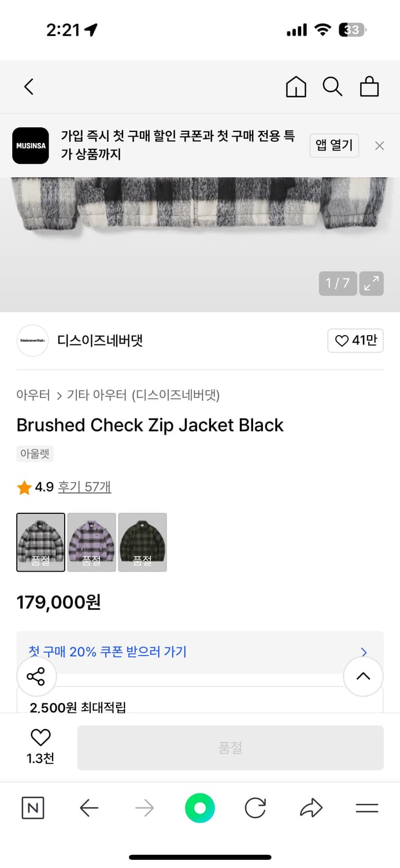Heart the product above the 품절 button
The width and height of the screenshot is (400, 868).
(x=40, y=738)
